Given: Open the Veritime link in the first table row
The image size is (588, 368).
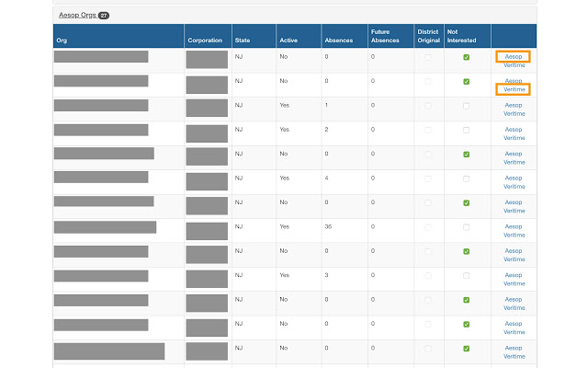Looking at the screenshot, I should pyautogui.click(x=514, y=65).
